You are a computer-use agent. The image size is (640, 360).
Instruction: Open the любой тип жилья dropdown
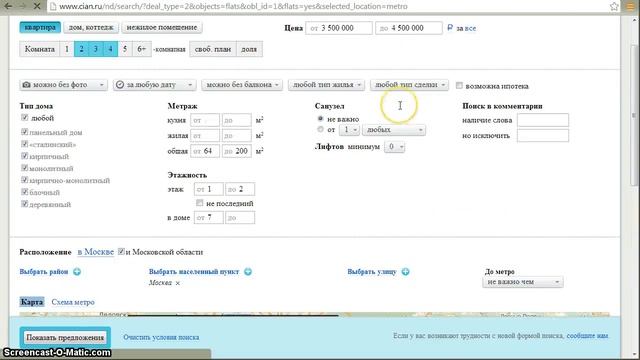[x=326, y=84]
